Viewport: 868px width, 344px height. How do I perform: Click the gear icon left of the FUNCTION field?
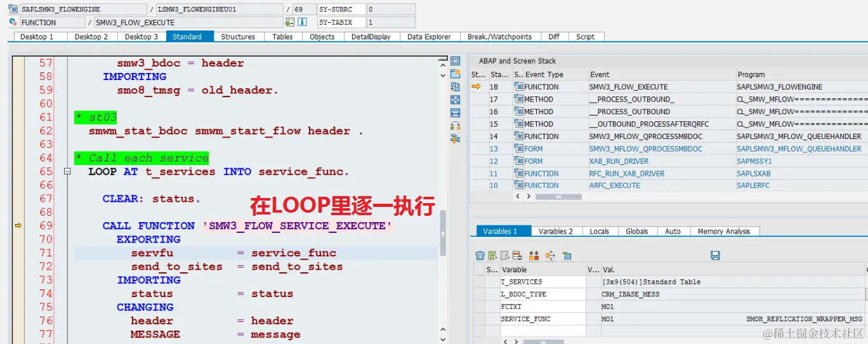click(x=13, y=22)
